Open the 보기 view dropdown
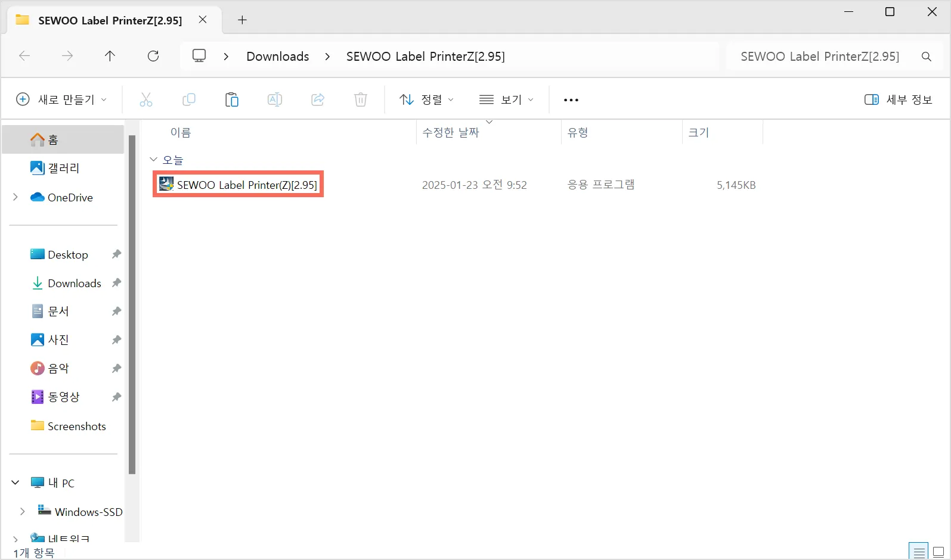951x560 pixels. pos(506,99)
